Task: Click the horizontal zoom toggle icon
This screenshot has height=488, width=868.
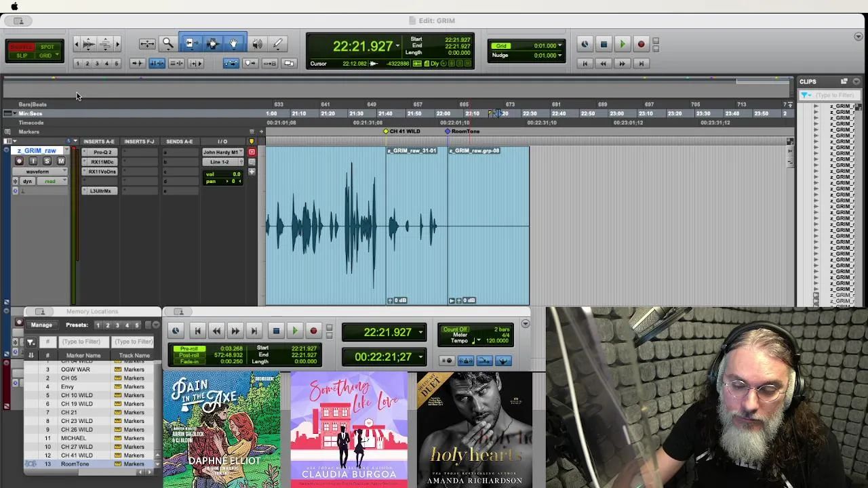Action: (x=146, y=44)
